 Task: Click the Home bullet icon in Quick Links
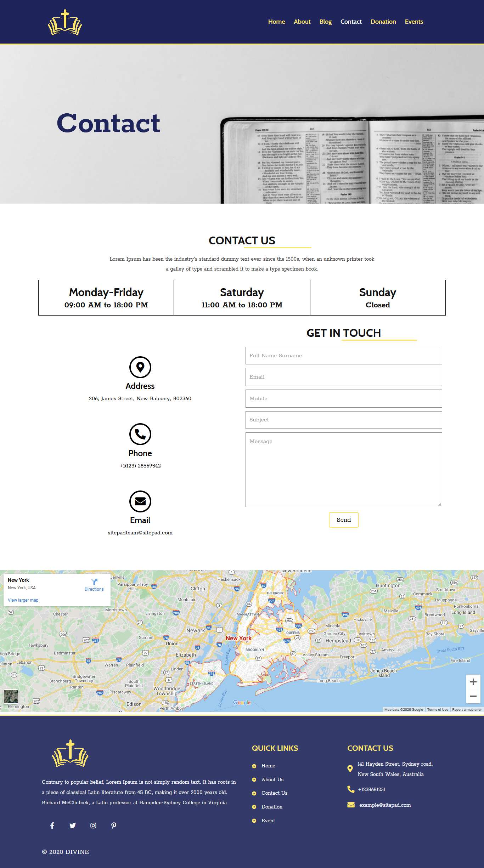[x=254, y=766]
